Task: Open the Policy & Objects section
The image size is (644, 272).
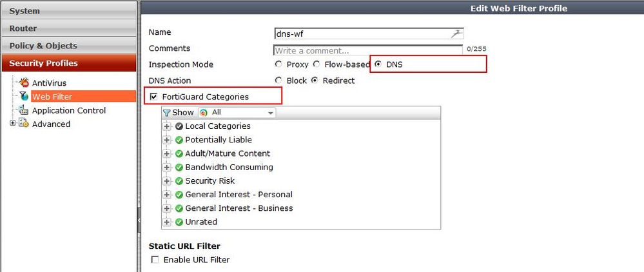Action: click(x=68, y=45)
